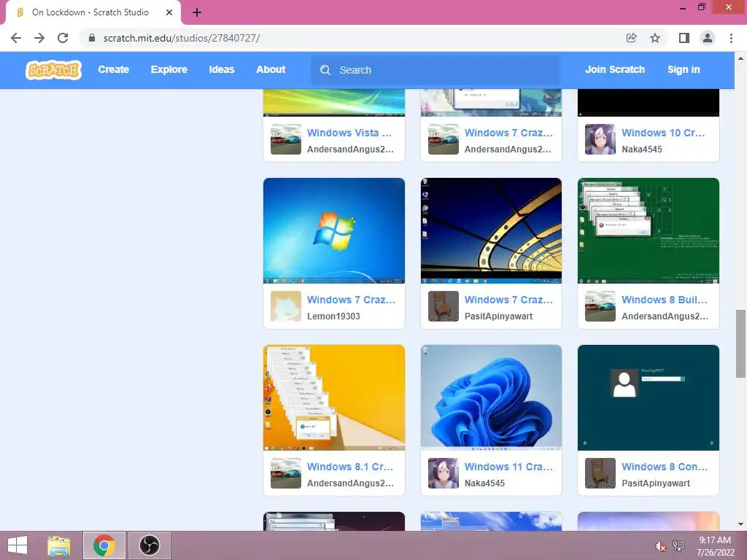The width and height of the screenshot is (747, 560).
Task: Open AndersandAngus avatar beside Windows 8.1 Cr
Action: click(286, 473)
